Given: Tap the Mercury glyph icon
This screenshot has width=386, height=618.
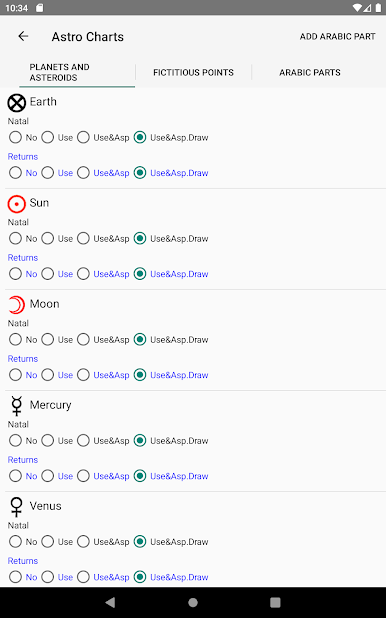Looking at the screenshot, I should tap(17, 406).
